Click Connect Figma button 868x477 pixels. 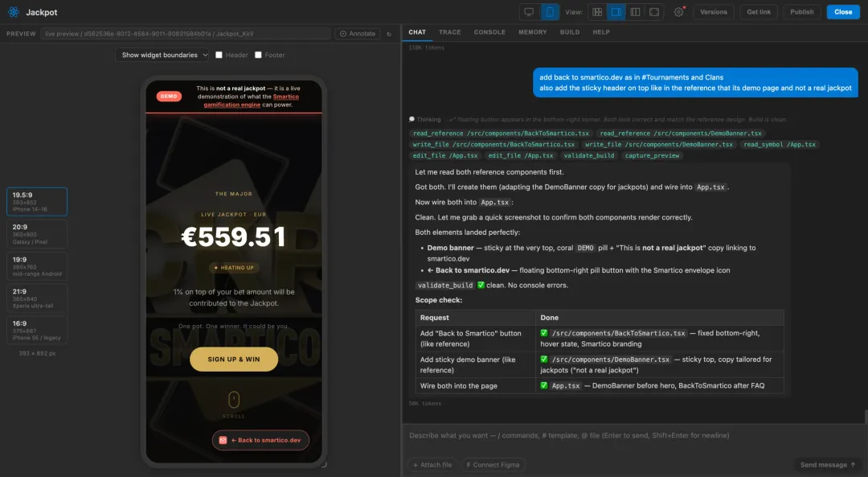click(x=493, y=465)
